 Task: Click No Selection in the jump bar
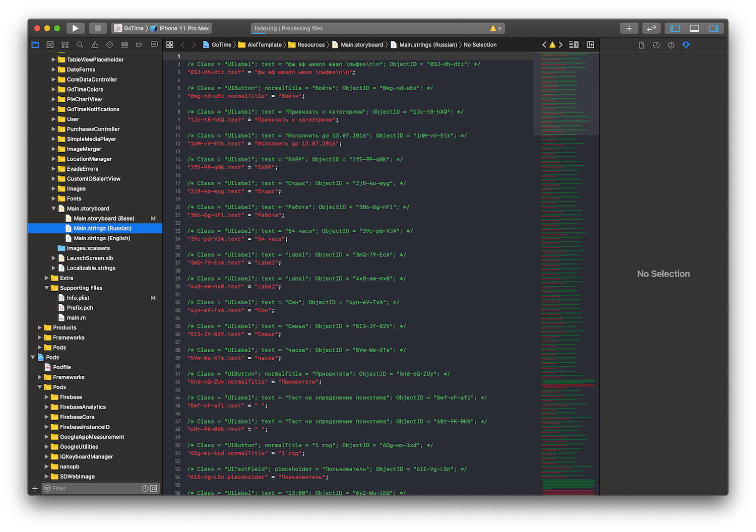point(480,45)
